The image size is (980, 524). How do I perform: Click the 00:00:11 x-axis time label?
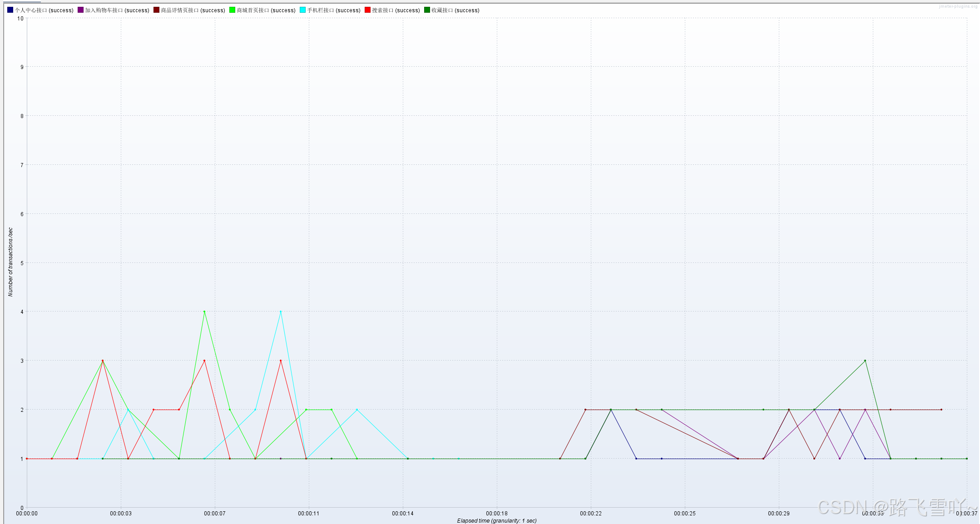pyautogui.click(x=309, y=514)
